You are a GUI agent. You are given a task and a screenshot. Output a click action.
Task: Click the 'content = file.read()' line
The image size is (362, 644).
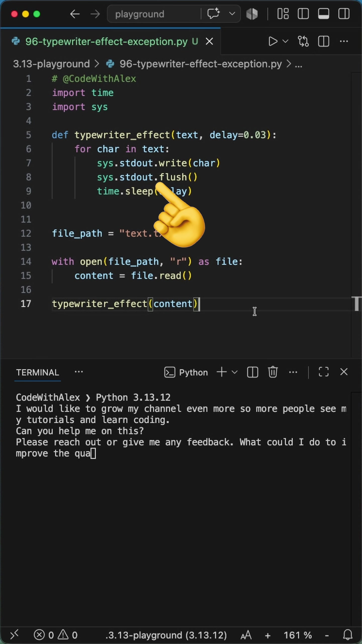[x=133, y=276]
